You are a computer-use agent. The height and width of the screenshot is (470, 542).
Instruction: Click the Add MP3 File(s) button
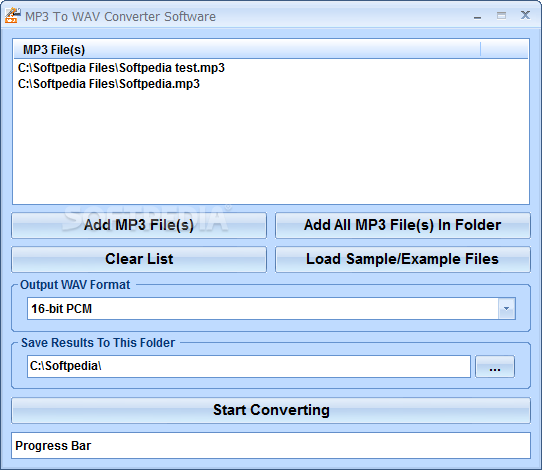pos(139,225)
